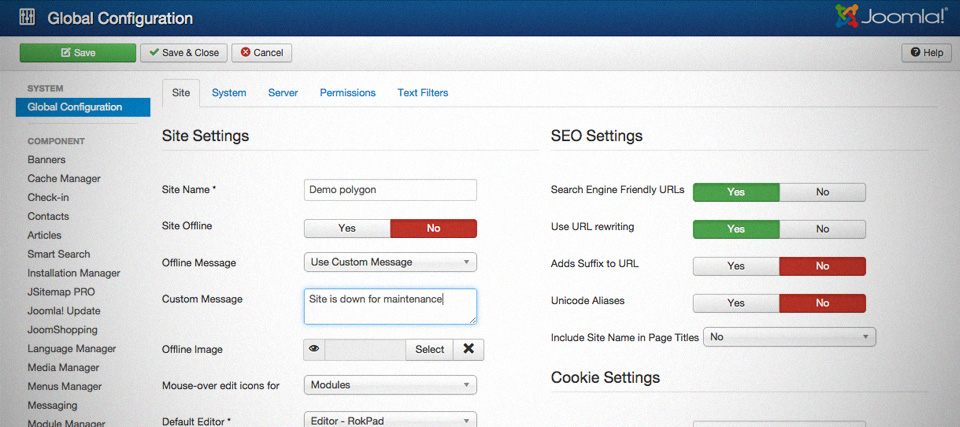This screenshot has height=427, width=960.
Task: Open Smart Search component
Action: coord(58,254)
